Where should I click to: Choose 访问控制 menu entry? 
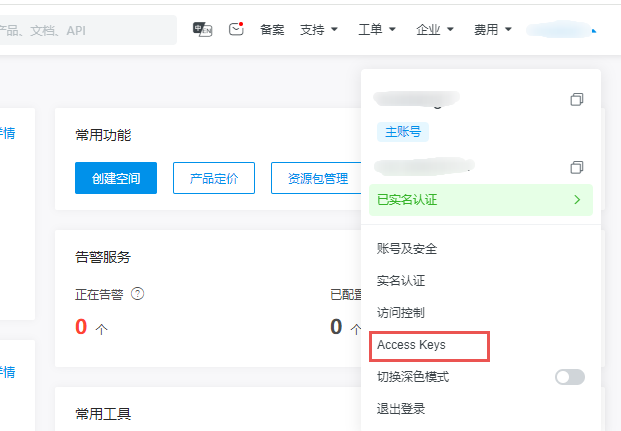(401, 313)
